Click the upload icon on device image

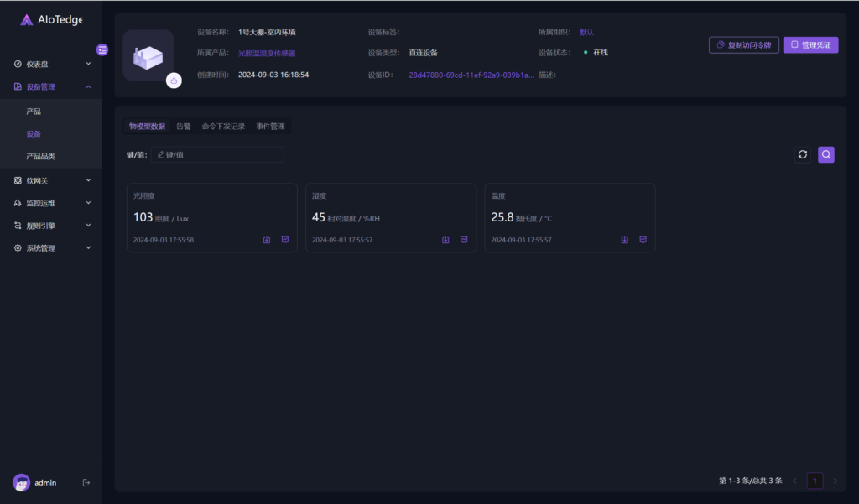click(173, 81)
